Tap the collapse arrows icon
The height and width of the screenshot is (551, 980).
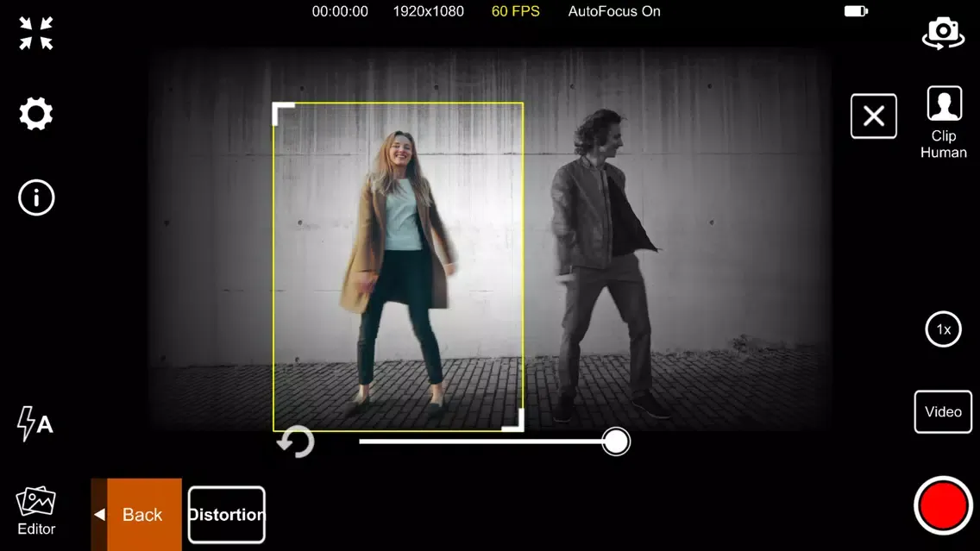[x=36, y=34]
